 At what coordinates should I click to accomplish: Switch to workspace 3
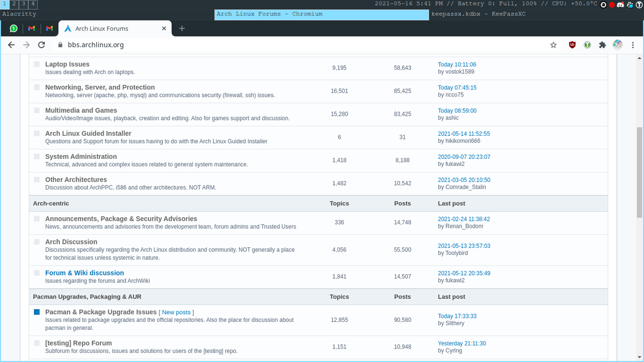pos(23,4)
